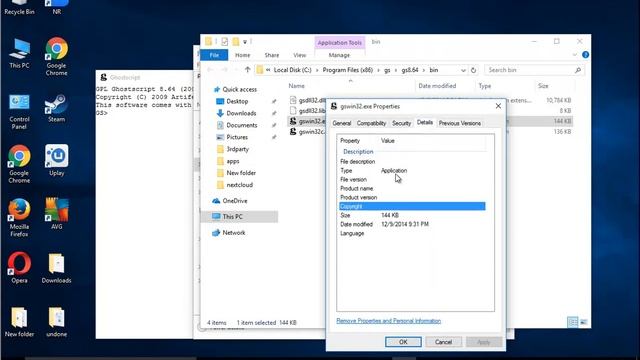Open the Manage ribbon tab
The image size is (640, 360).
339,55
